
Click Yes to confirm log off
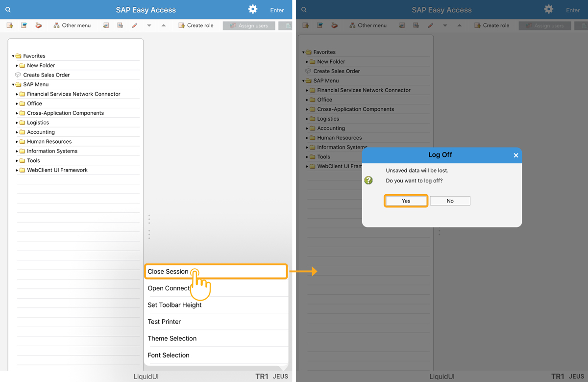pyautogui.click(x=406, y=201)
